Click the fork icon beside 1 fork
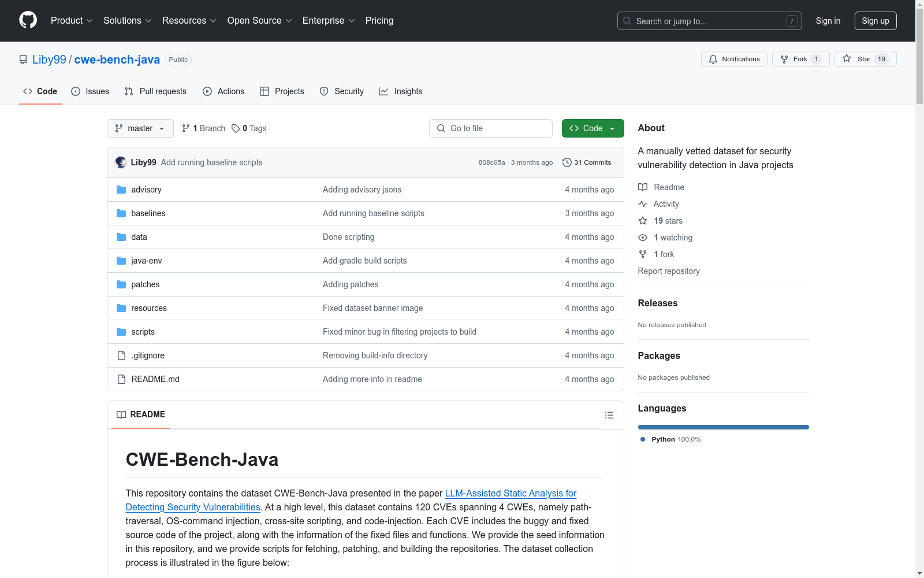This screenshot has width=924, height=578. [643, 254]
